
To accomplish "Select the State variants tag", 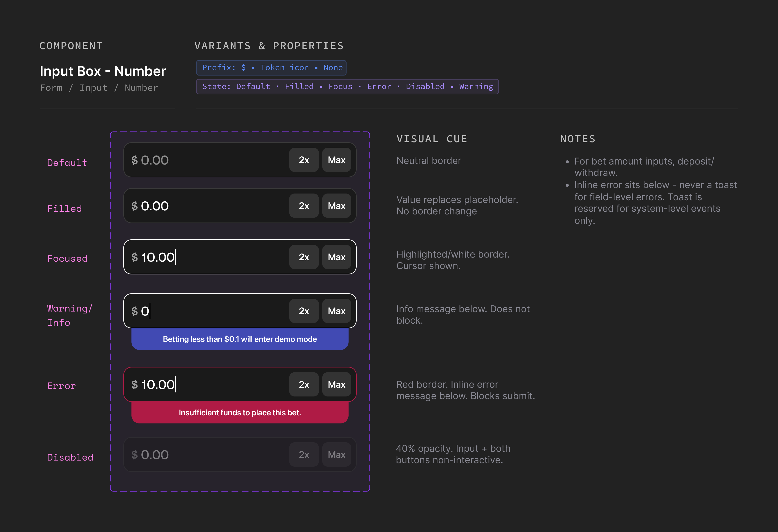I will pyautogui.click(x=347, y=87).
